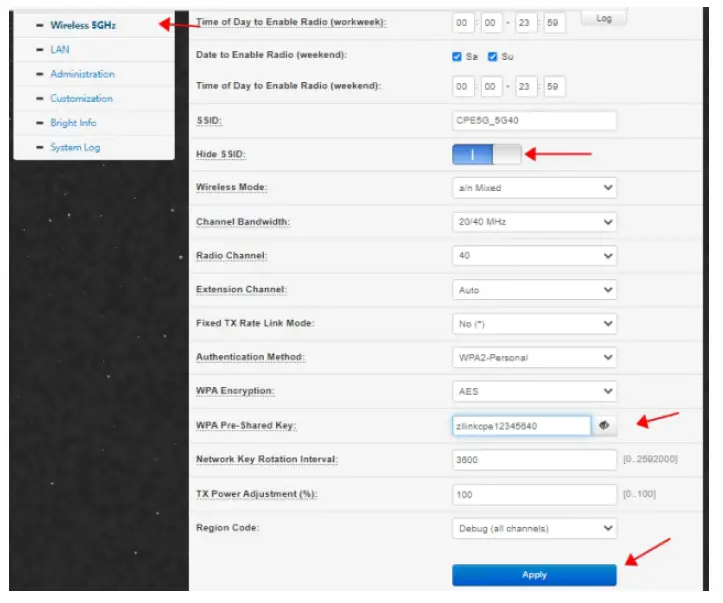Screen dimensions: 723x603
Task: Click the Network Key Rotation Interval field
Action: 534,460
